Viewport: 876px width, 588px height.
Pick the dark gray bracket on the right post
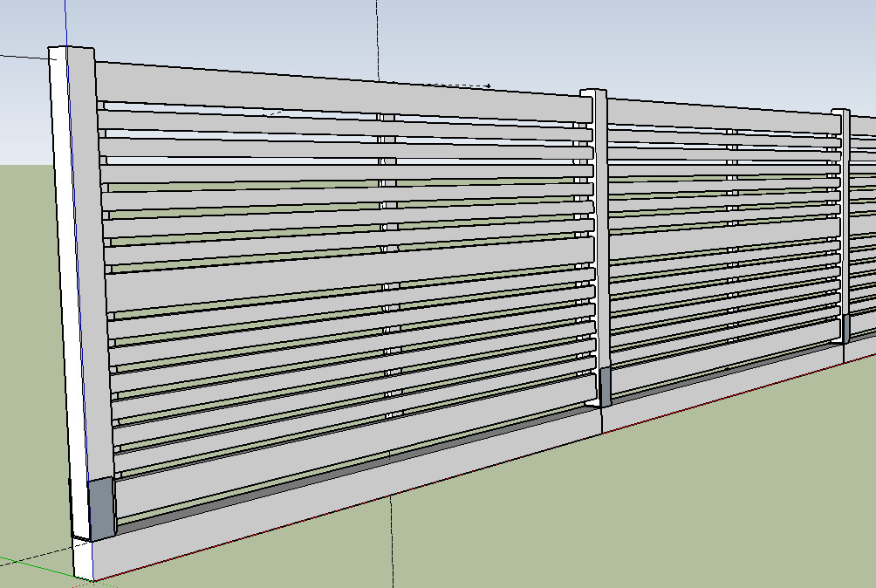coord(845,328)
